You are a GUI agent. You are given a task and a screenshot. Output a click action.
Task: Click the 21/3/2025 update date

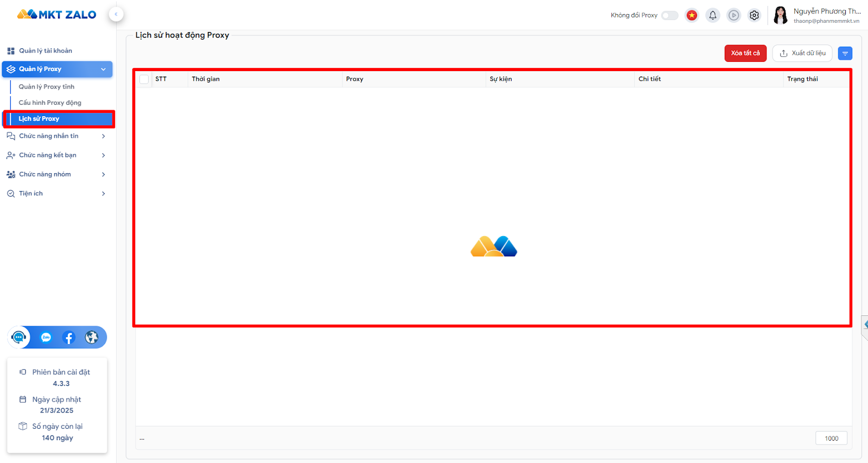(x=56, y=411)
